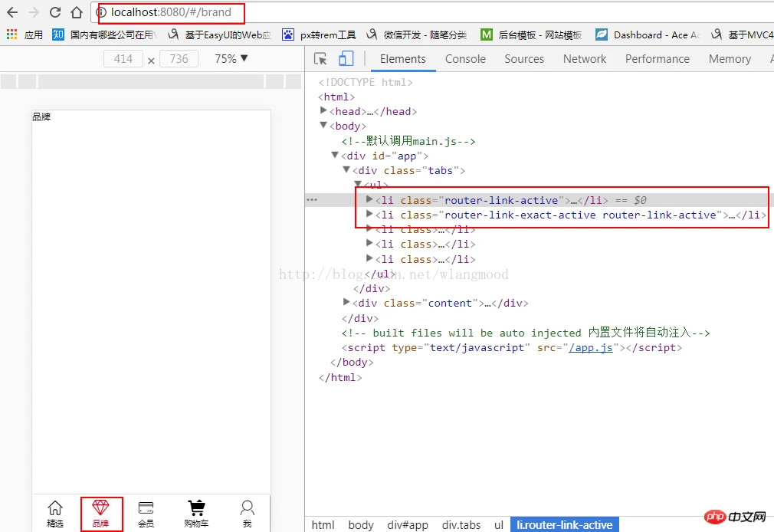Select li.router-link-active in the breadcrumb bar

click(565, 524)
